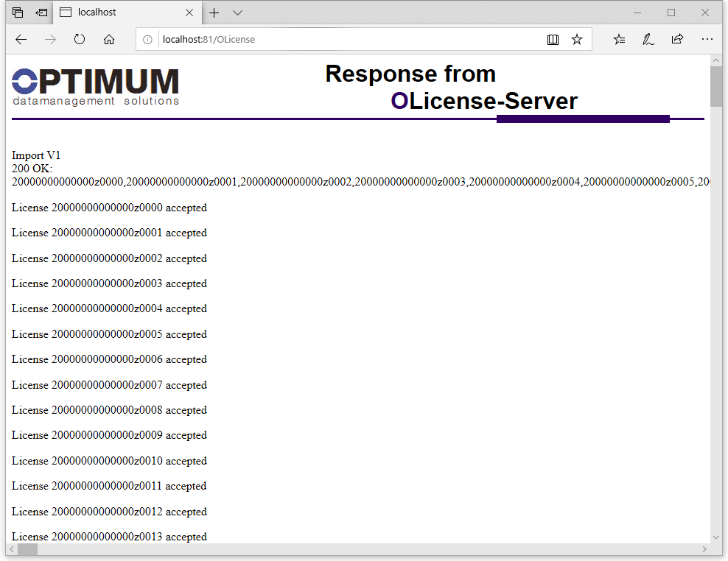
Task: Click 'License 20000000000000z0013 accepted'
Action: pos(109,537)
